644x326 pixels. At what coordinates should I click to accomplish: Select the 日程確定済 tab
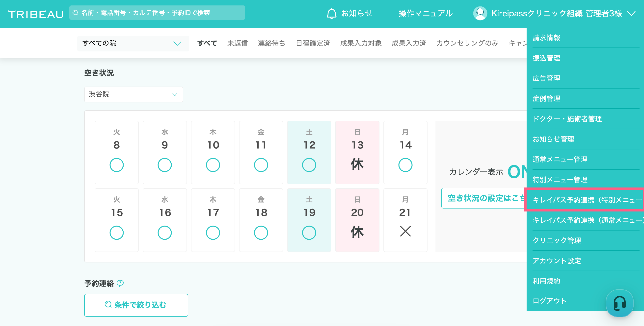(313, 44)
